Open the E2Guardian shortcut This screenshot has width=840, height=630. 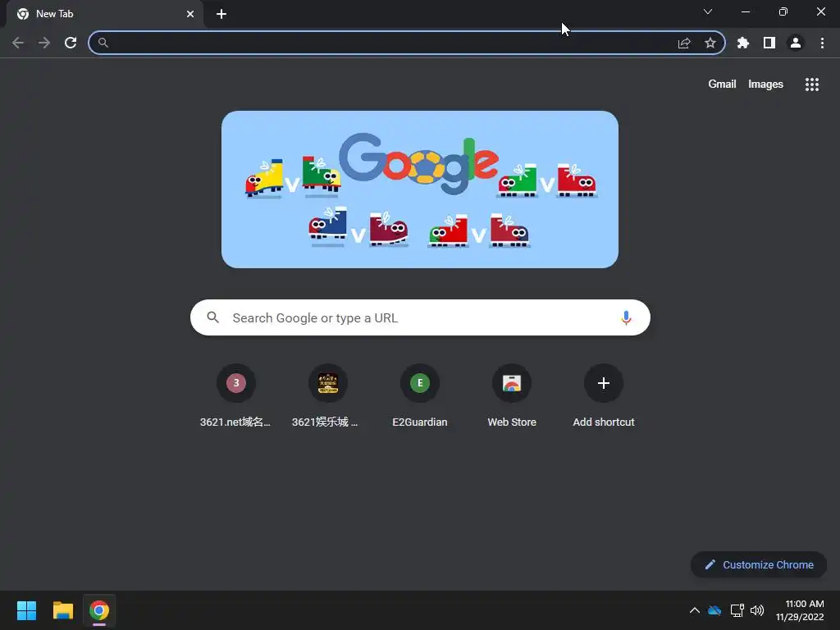pos(420,396)
